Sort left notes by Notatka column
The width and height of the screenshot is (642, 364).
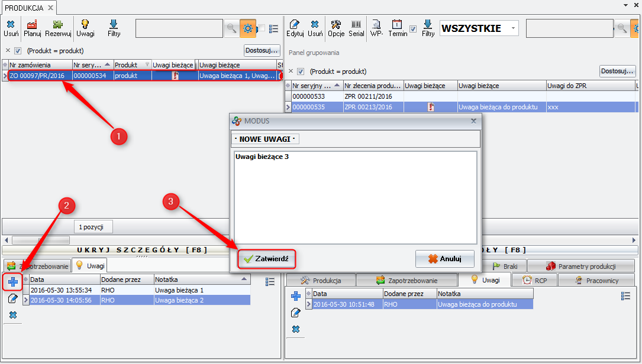coord(202,279)
